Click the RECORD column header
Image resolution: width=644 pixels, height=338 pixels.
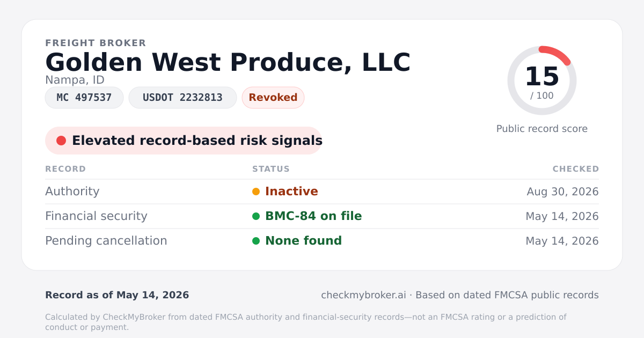point(65,169)
